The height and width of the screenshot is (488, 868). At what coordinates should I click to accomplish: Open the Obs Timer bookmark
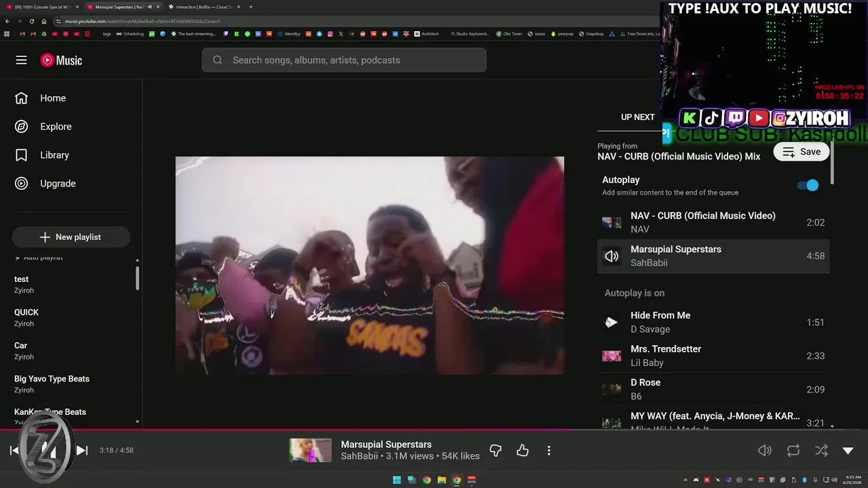tap(510, 34)
